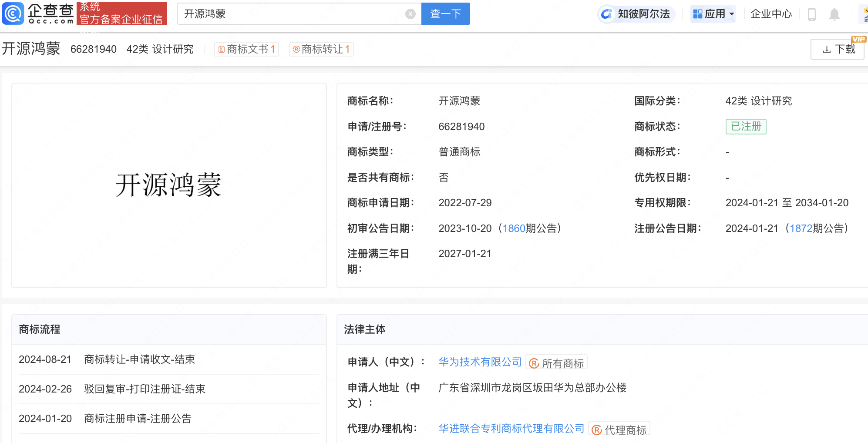
Task: Click the 查一下 search button
Action: (x=445, y=14)
